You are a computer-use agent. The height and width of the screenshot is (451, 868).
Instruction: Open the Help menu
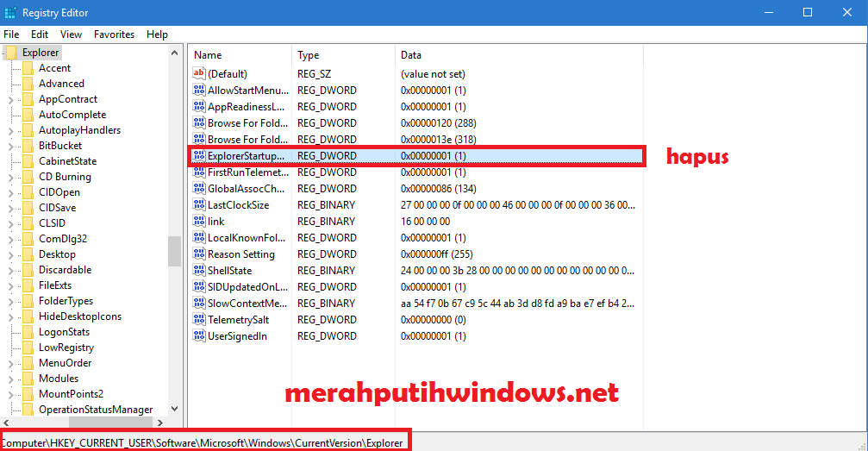[157, 34]
